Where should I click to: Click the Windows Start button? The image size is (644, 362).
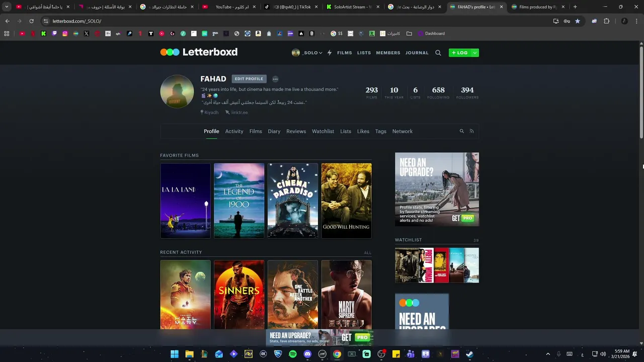click(x=175, y=354)
